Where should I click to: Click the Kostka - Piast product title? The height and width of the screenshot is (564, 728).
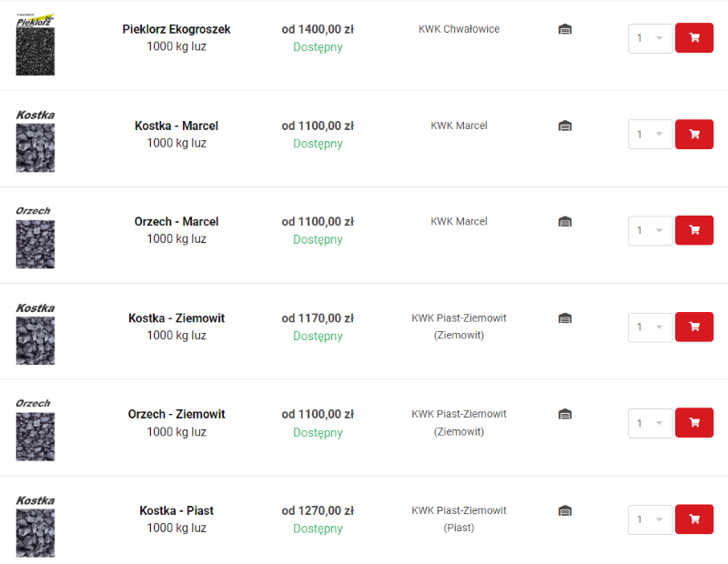(x=177, y=510)
